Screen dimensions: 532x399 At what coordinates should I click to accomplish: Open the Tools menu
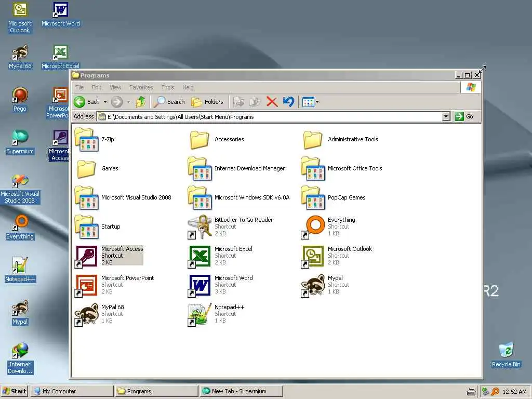[168, 87]
